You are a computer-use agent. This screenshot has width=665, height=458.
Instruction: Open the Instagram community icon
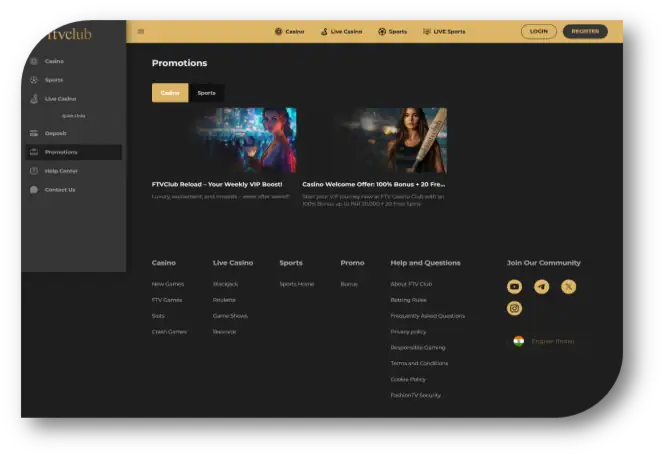coord(514,309)
